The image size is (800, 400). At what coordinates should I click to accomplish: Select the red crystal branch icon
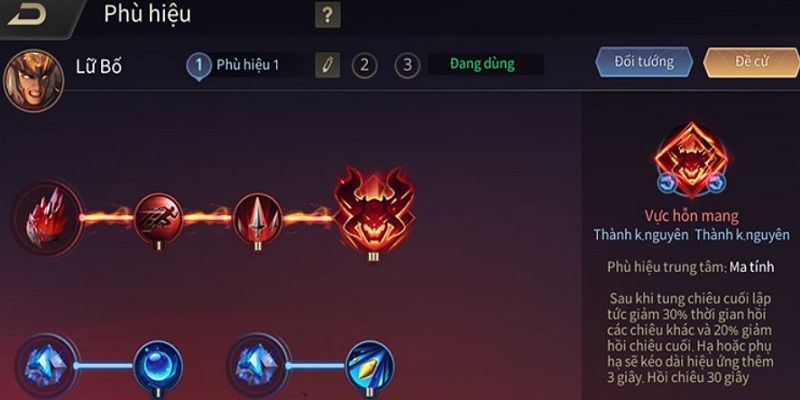pyautogui.click(x=47, y=218)
